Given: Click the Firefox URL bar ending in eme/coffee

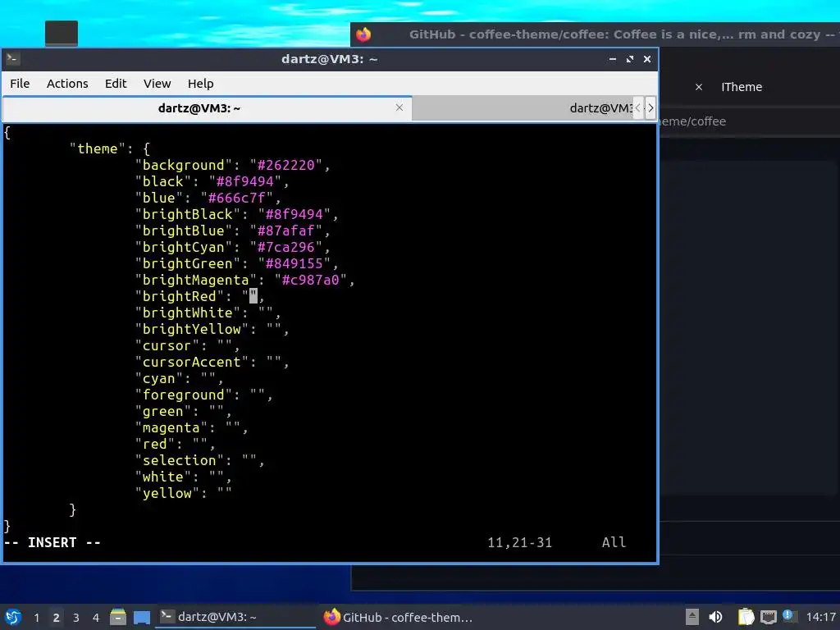Looking at the screenshot, I should coord(747,121).
